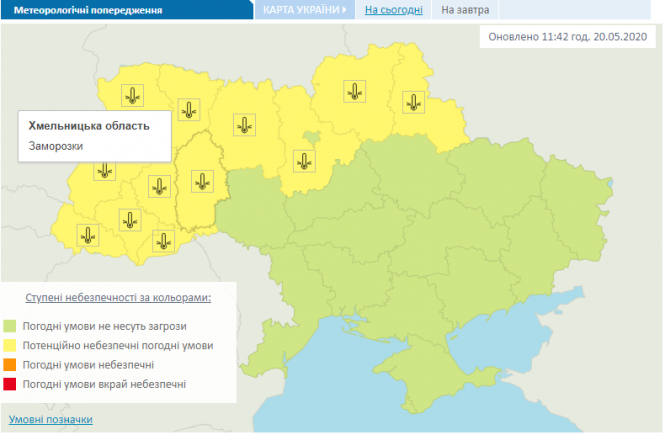Click Потенційно небезпечні погодні умови label
The width and height of the screenshot is (665, 435).
(x=118, y=346)
